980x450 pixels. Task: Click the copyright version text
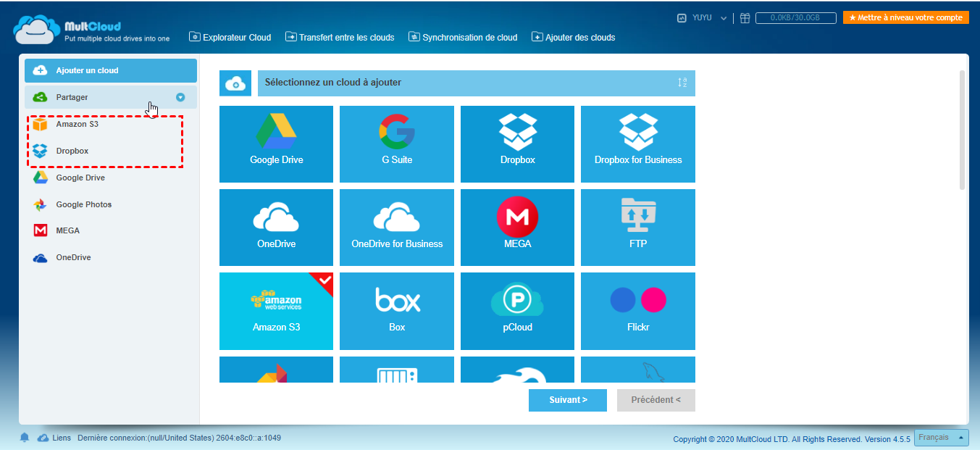pos(792,439)
